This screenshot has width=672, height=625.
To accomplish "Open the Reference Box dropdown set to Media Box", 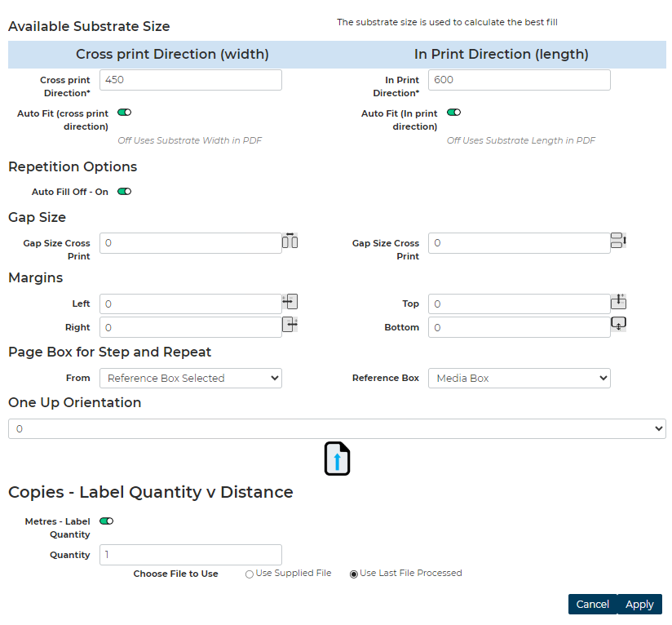I will (519, 378).
